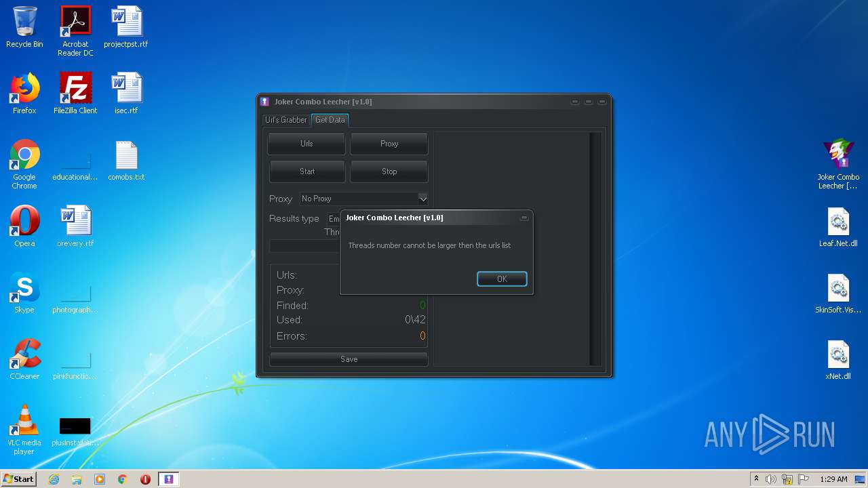The image size is (868, 488).
Task: Click the volume tray icon
Action: [771, 479]
